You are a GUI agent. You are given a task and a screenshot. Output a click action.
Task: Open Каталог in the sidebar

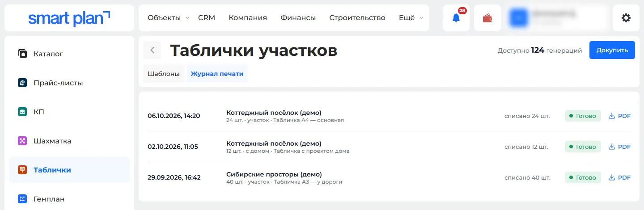69,54
